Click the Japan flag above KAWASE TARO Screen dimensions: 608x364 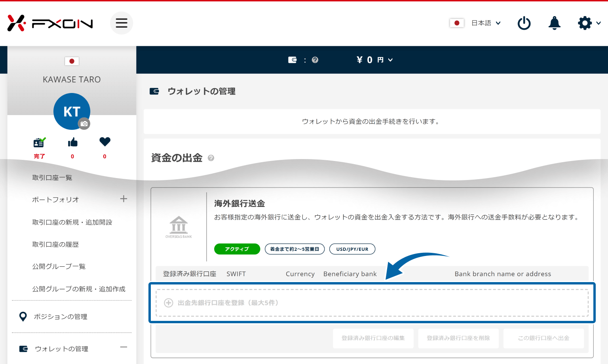click(x=72, y=61)
